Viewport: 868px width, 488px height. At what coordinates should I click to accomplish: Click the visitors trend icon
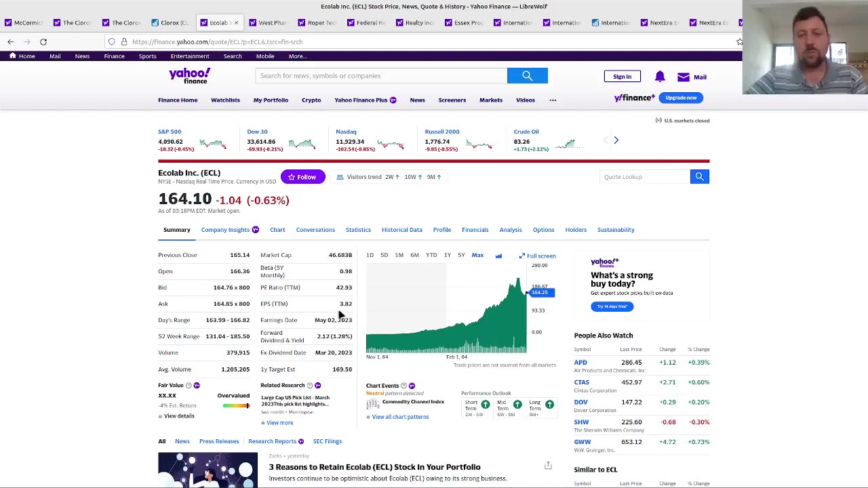340,177
